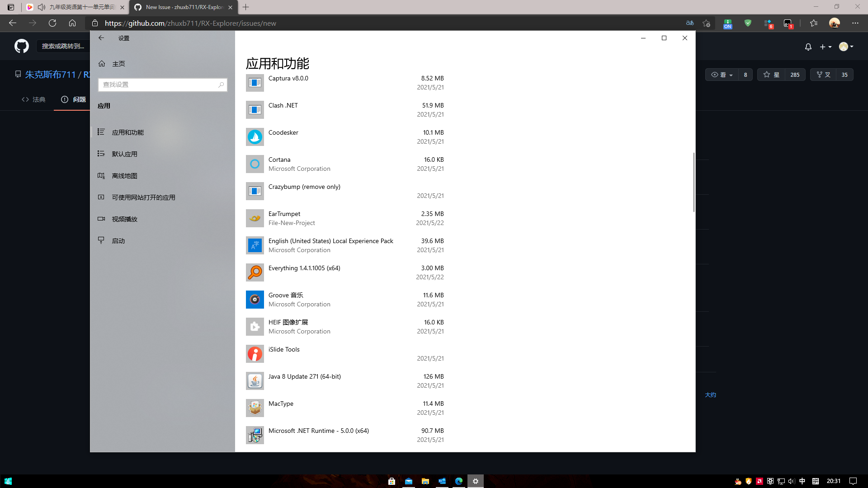Screen dimensions: 868x488
Task: Open a new browser tab
Action: [x=245, y=7]
